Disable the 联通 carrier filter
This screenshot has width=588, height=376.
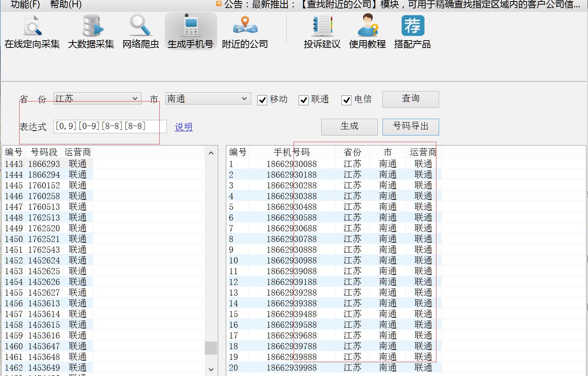coord(304,100)
